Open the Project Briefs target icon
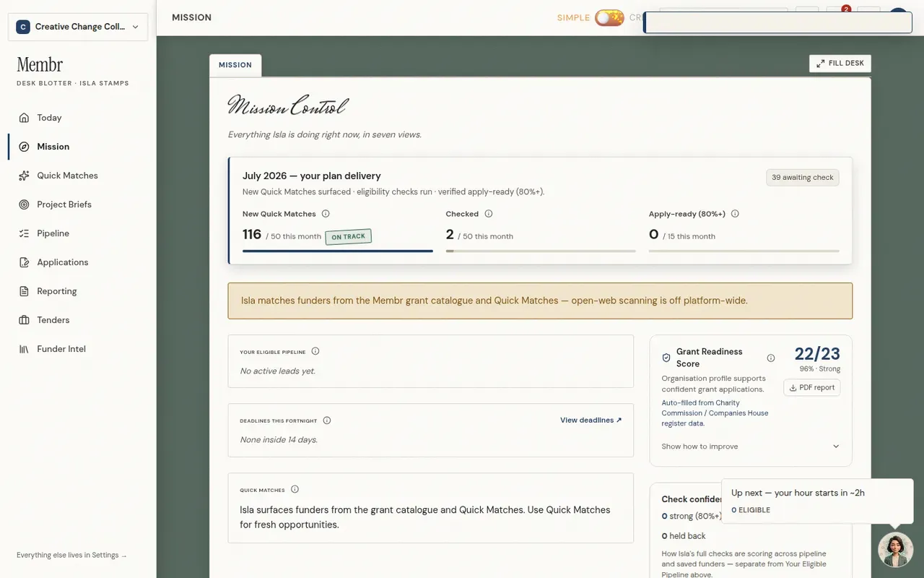 [24, 204]
